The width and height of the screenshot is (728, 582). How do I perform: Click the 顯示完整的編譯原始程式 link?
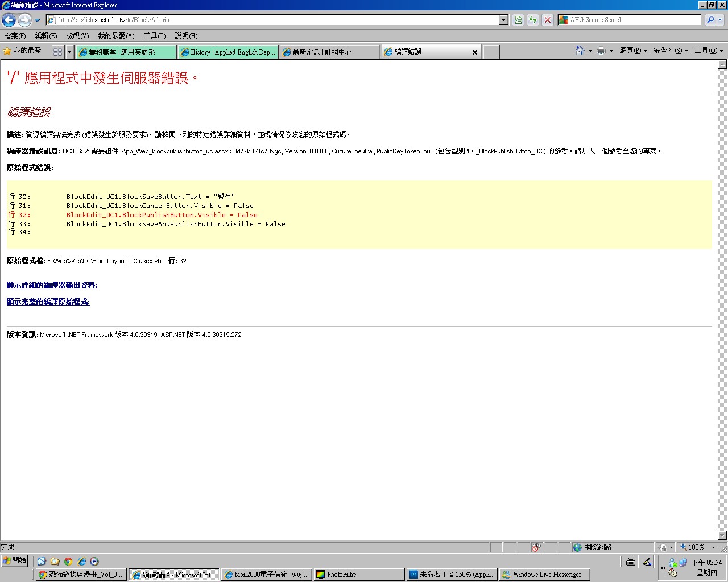click(x=48, y=302)
